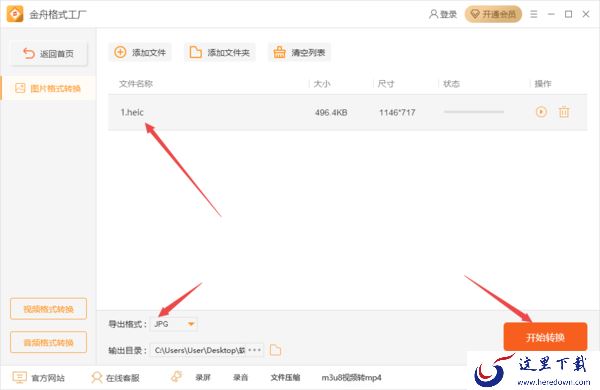This screenshot has width=600, height=390.
Task: Click the 金舟格式工厂 app logo
Action: 15,14
